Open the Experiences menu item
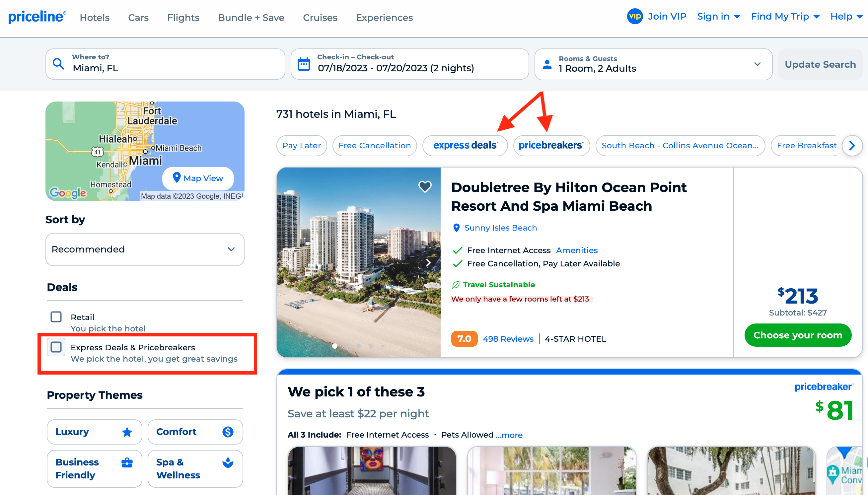 tap(384, 17)
